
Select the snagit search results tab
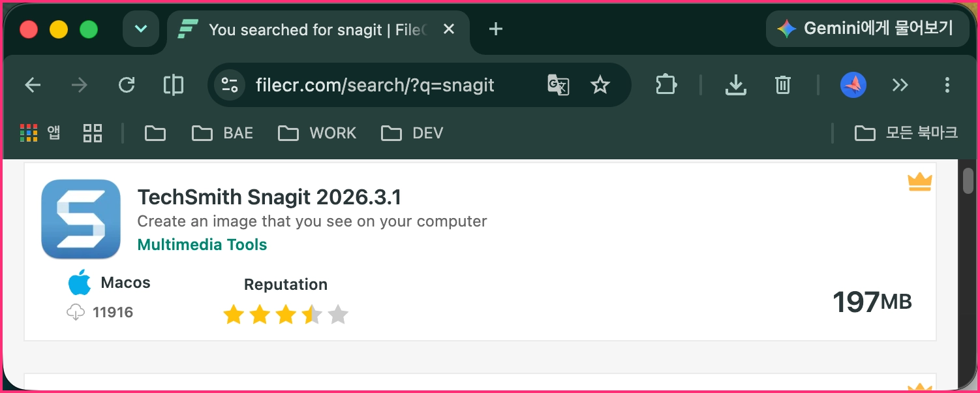tap(318, 29)
